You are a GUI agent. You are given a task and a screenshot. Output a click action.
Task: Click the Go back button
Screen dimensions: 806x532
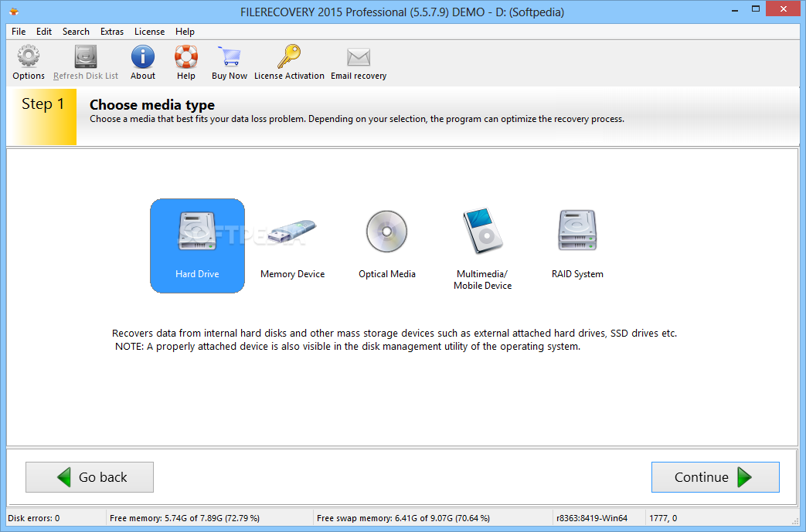click(90, 477)
